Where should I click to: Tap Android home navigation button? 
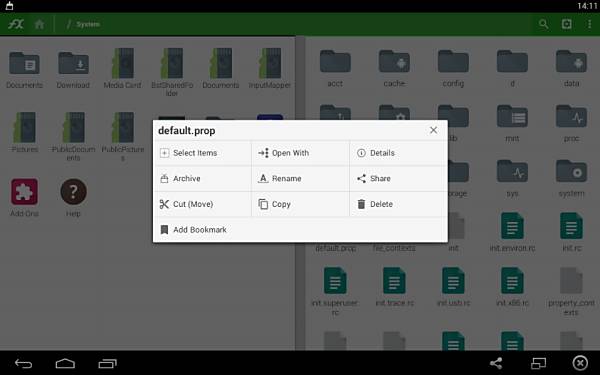(x=65, y=364)
